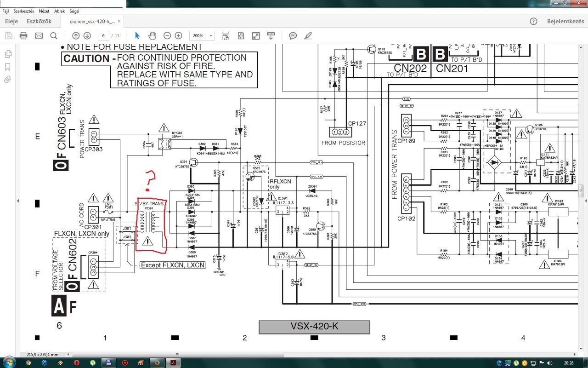588x368 pixels.
Task: Open the Windows Start menu orb
Action: pyautogui.click(x=10, y=362)
